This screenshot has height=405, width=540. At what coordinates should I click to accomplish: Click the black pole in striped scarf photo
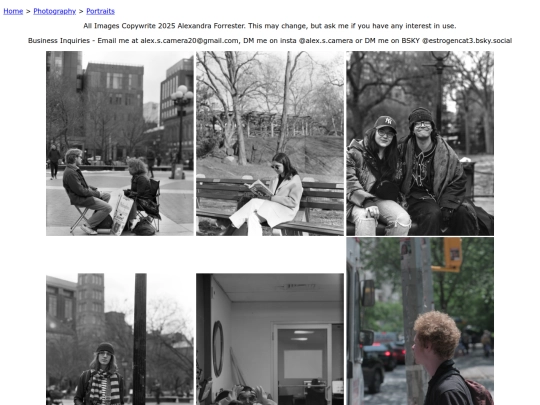coord(139,339)
